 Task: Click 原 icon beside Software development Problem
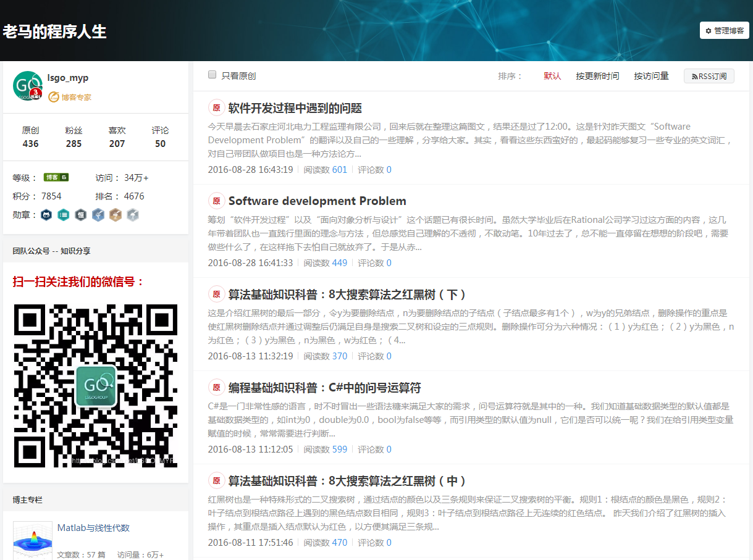coord(216,201)
